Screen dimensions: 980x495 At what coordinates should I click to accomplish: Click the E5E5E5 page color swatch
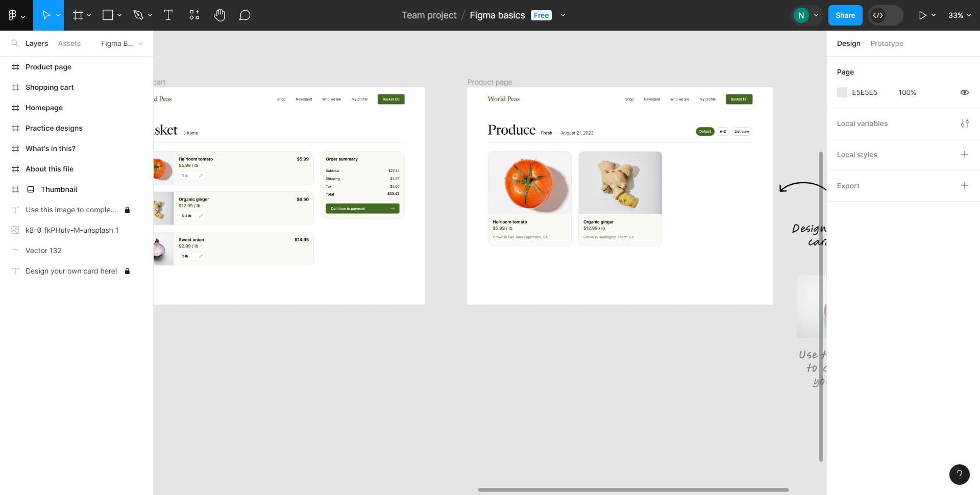tap(842, 92)
